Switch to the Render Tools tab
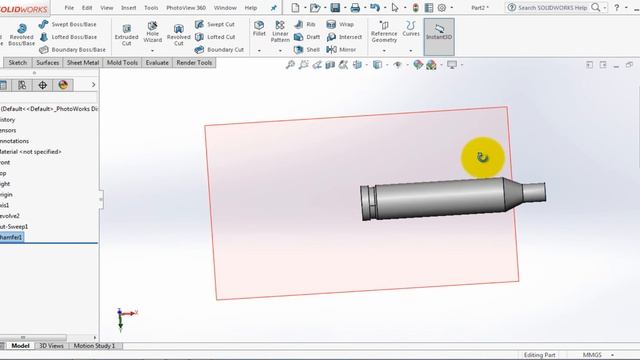This screenshot has width=640, height=360. click(194, 63)
